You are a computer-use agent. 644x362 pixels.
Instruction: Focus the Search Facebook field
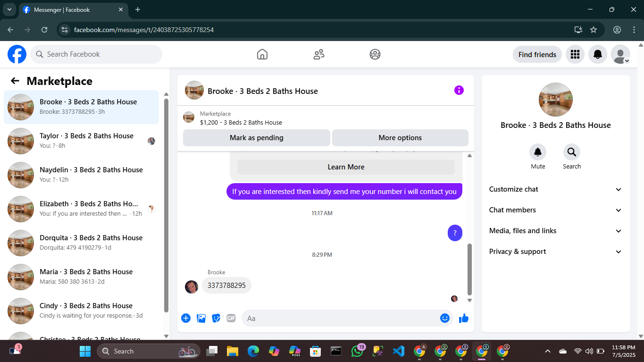(96, 54)
